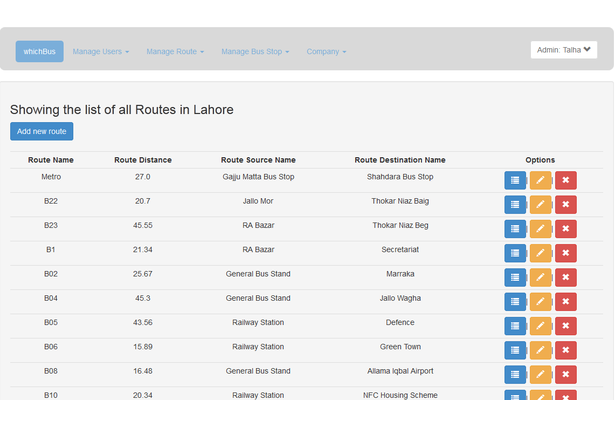Click Route Destination Name column header
Screen dimensions: 615x424
[400, 160]
